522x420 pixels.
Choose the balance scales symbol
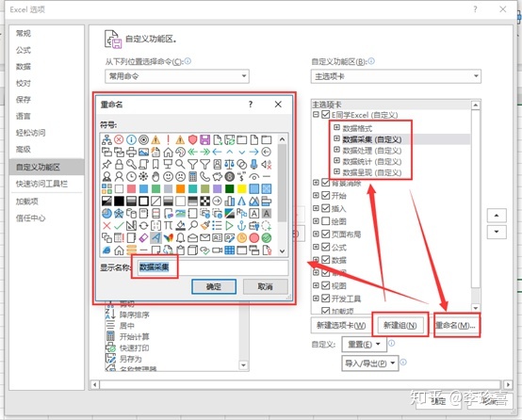[230, 165]
